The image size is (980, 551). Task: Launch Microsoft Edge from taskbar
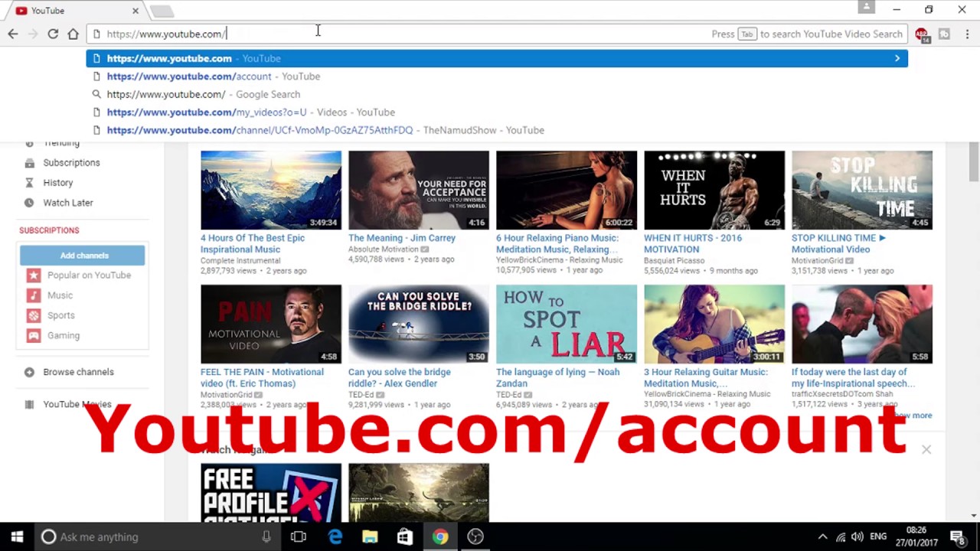[x=335, y=536]
